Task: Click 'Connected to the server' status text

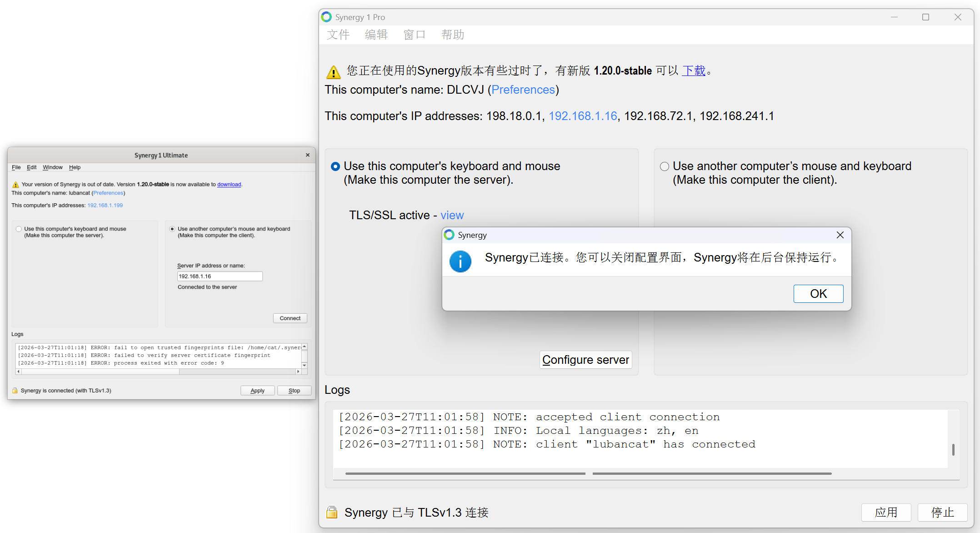Action: (x=207, y=287)
